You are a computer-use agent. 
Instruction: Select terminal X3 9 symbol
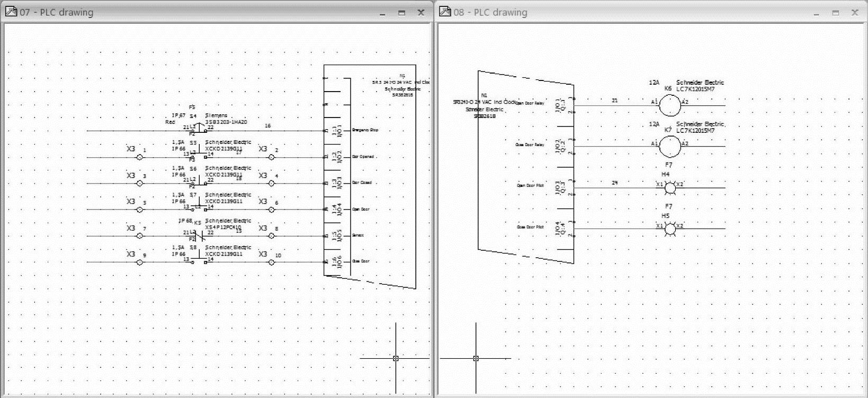140,262
